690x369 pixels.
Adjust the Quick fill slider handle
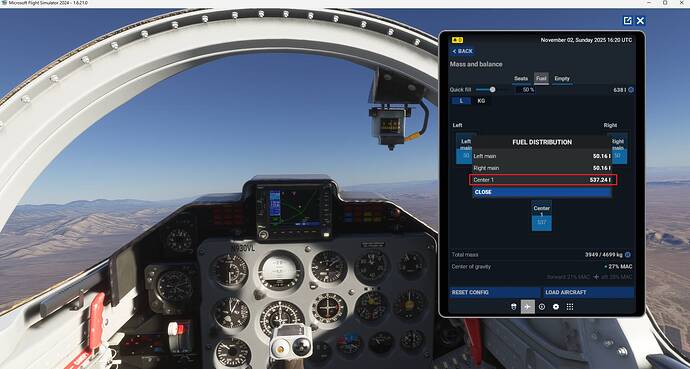(492, 89)
